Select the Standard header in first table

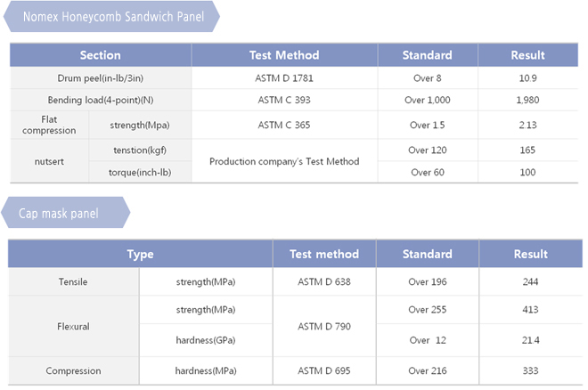(428, 55)
